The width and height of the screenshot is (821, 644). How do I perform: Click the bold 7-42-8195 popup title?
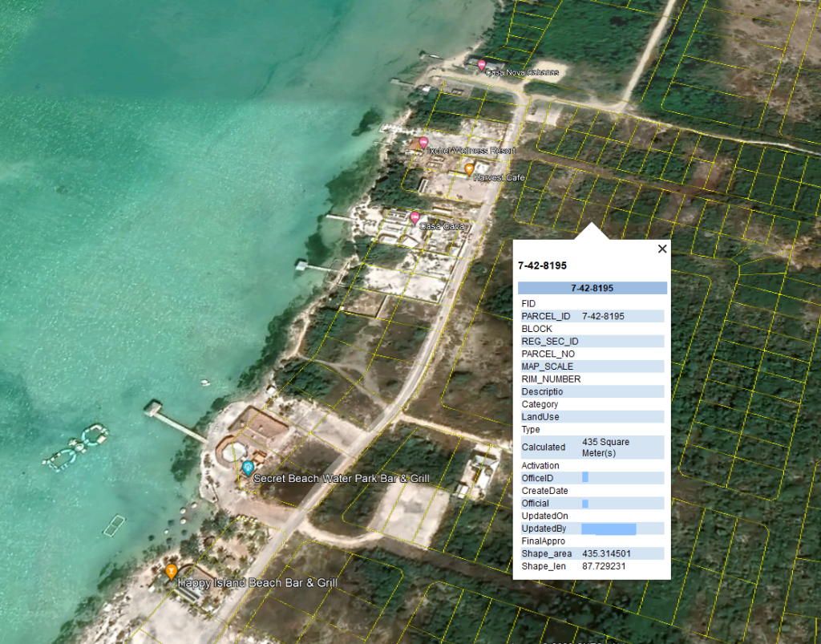tap(543, 265)
